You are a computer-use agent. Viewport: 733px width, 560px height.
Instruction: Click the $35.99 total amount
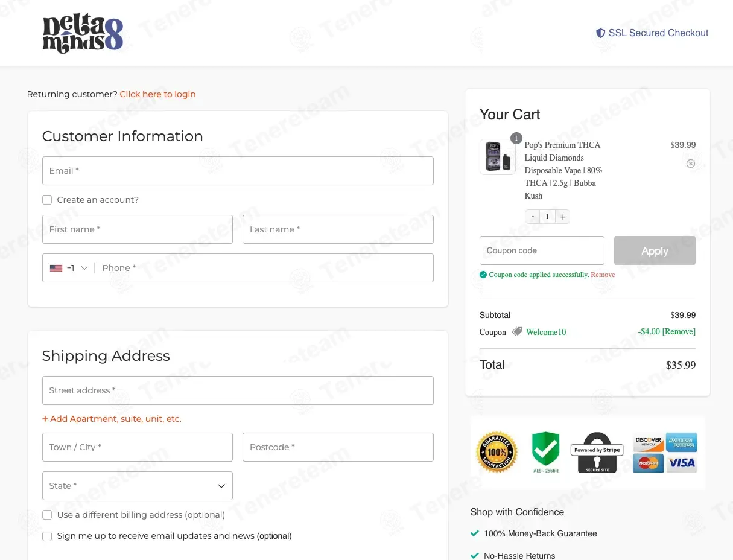pos(681,365)
